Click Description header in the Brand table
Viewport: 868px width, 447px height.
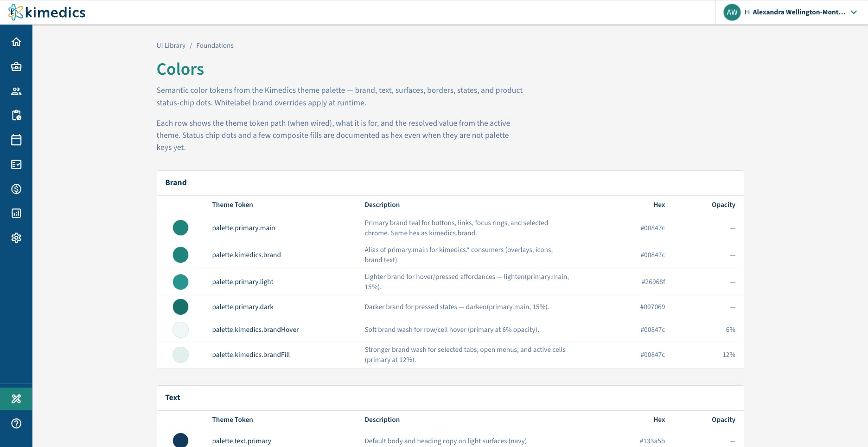382,205
